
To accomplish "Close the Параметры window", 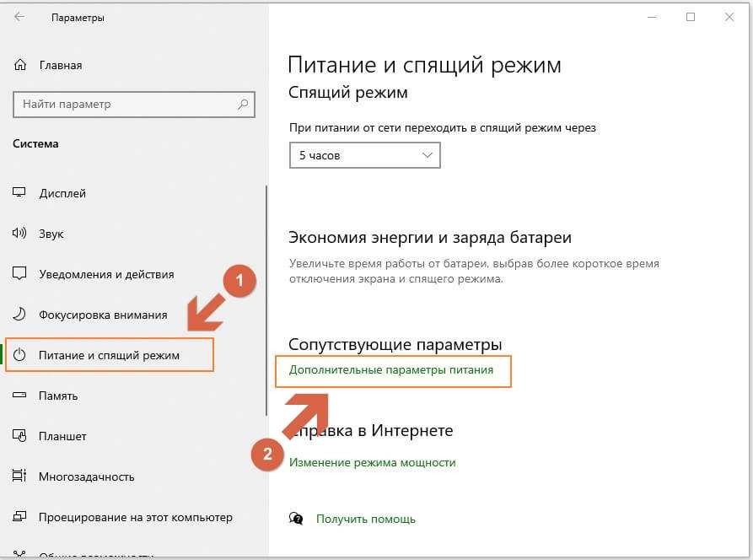I will click(729, 18).
